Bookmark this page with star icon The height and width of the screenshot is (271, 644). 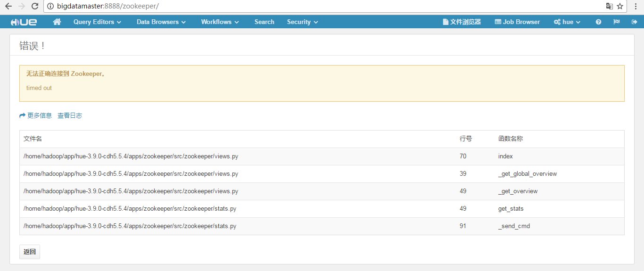click(620, 6)
